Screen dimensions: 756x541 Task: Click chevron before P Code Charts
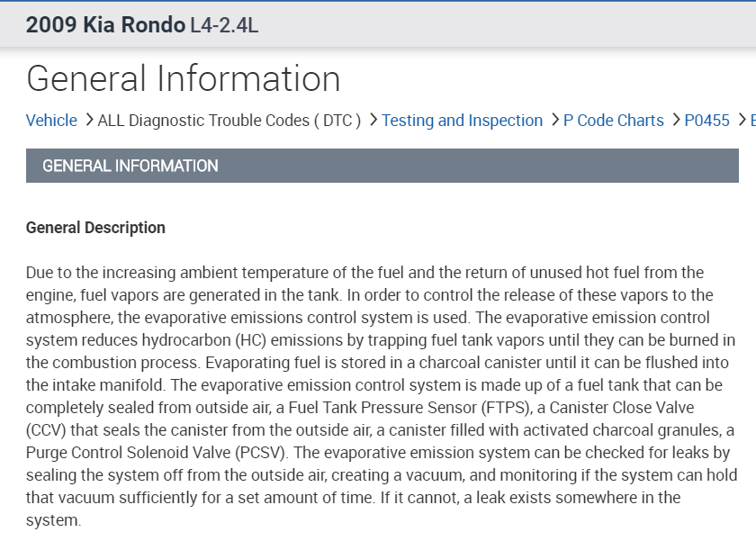coord(554,121)
